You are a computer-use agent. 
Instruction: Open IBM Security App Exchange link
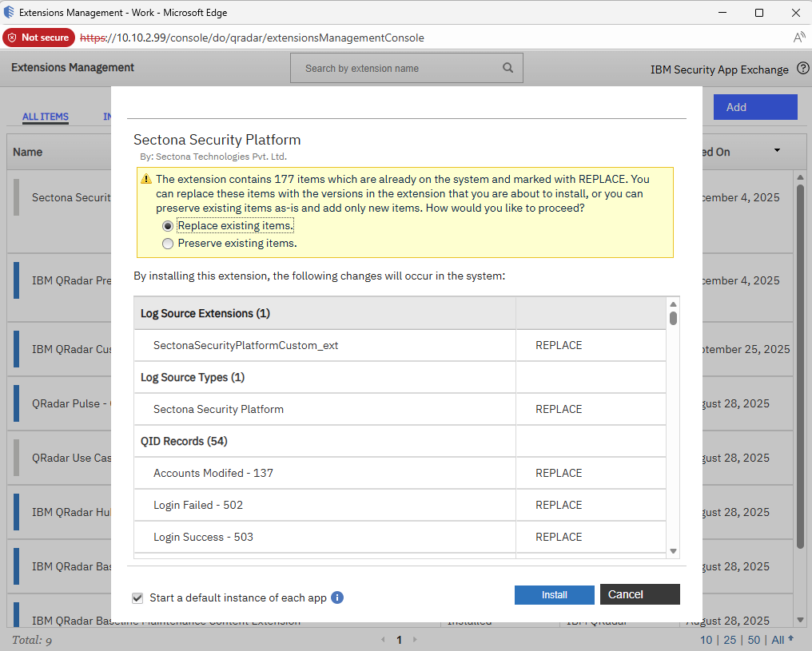click(718, 69)
